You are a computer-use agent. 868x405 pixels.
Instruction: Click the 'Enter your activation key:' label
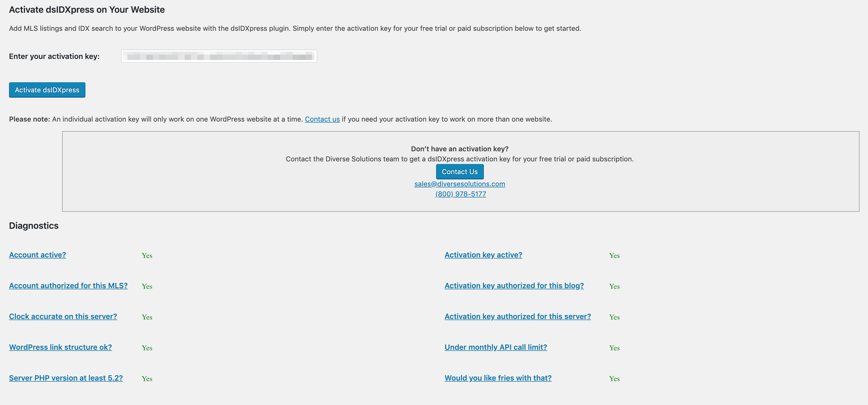tap(54, 56)
